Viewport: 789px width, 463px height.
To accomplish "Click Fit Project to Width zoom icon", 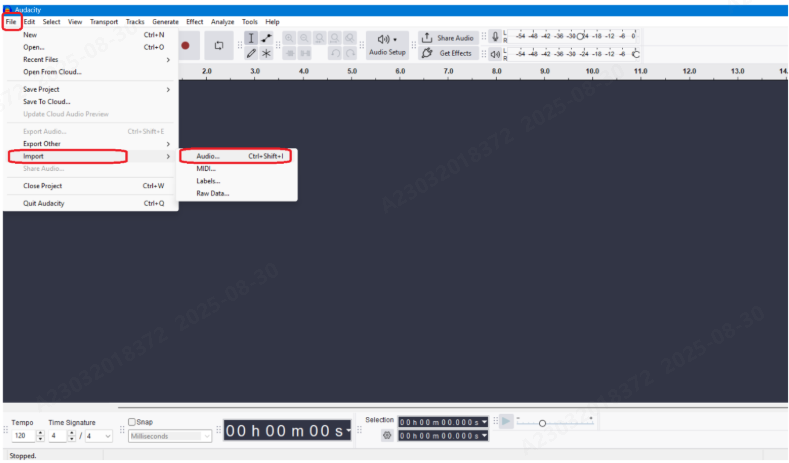I will tap(335, 38).
